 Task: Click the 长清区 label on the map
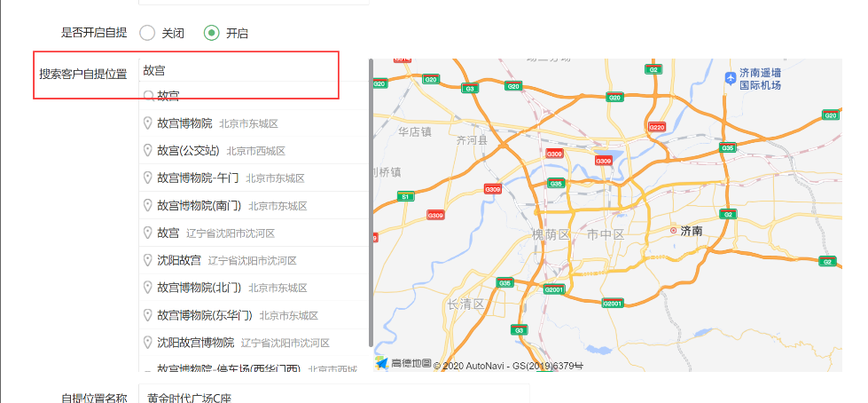pyautogui.click(x=465, y=304)
